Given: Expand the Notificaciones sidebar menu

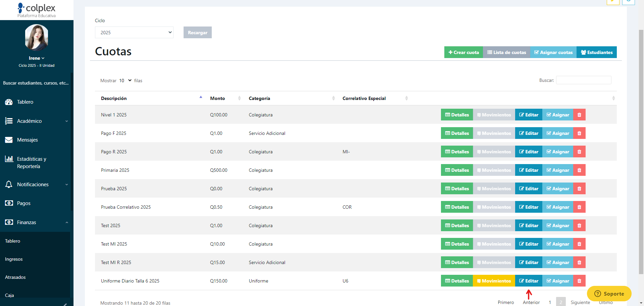Looking at the screenshot, I should 36,185.
